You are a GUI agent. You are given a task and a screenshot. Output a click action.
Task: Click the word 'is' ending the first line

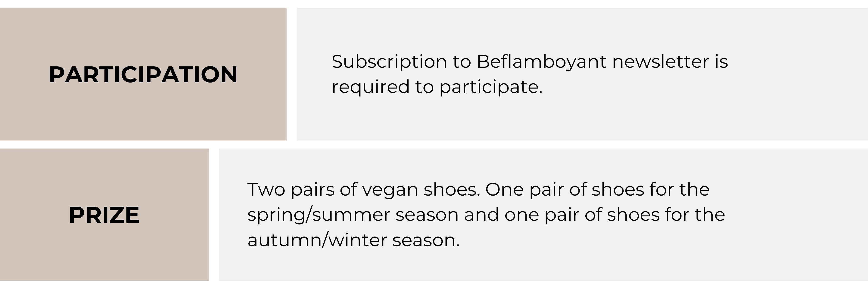pyautogui.click(x=721, y=61)
